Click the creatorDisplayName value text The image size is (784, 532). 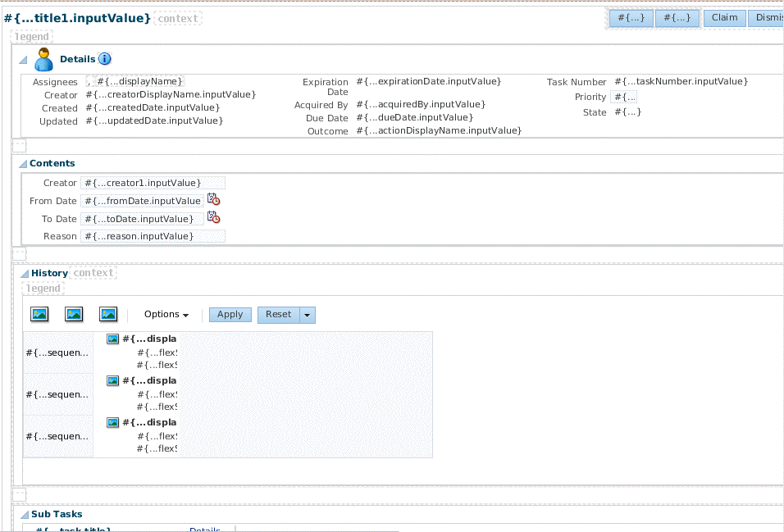tap(171, 94)
